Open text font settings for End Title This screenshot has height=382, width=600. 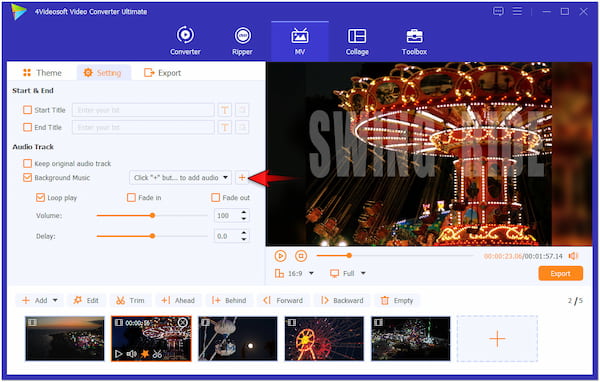(x=225, y=127)
